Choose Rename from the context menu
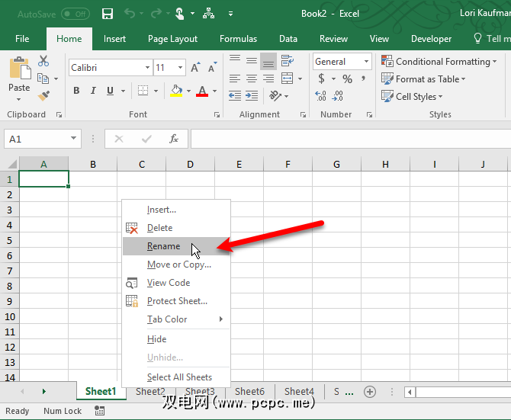 click(164, 246)
